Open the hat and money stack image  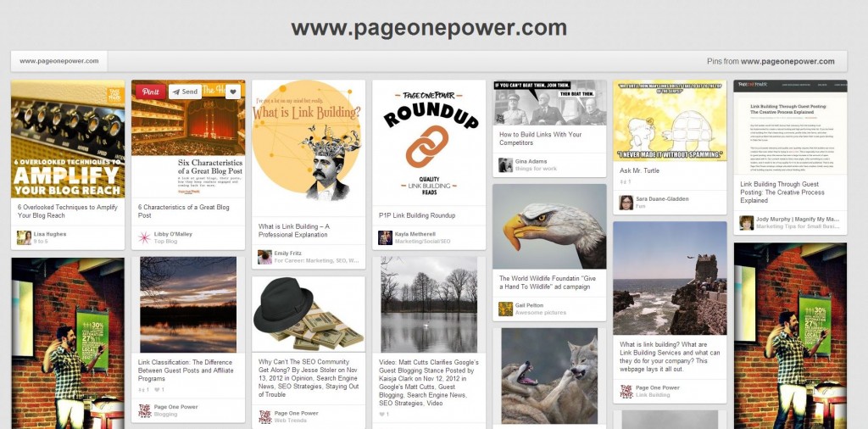(309, 315)
